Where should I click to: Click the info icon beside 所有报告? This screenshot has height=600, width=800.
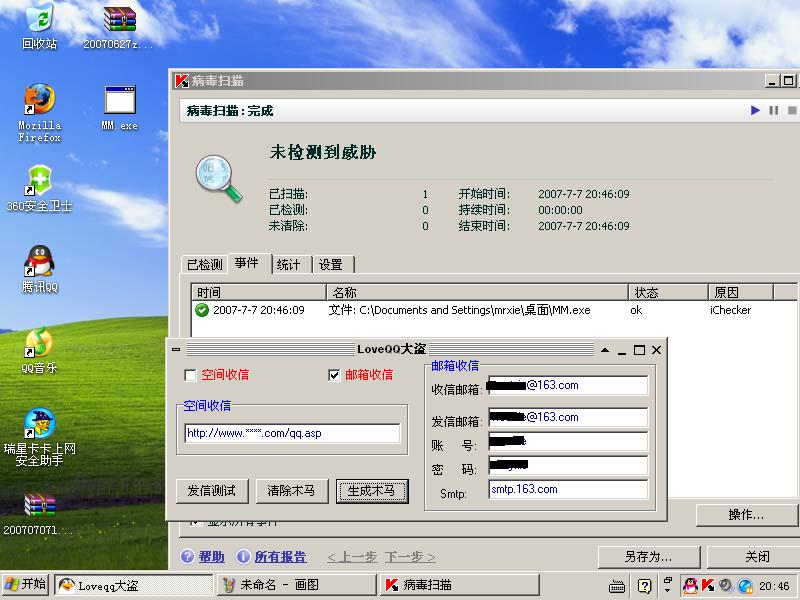point(243,557)
